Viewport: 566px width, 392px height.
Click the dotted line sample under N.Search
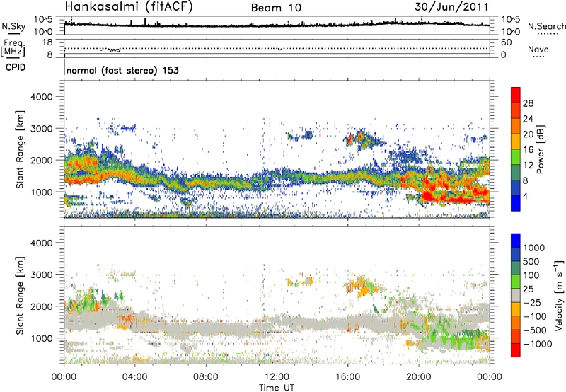(x=547, y=34)
